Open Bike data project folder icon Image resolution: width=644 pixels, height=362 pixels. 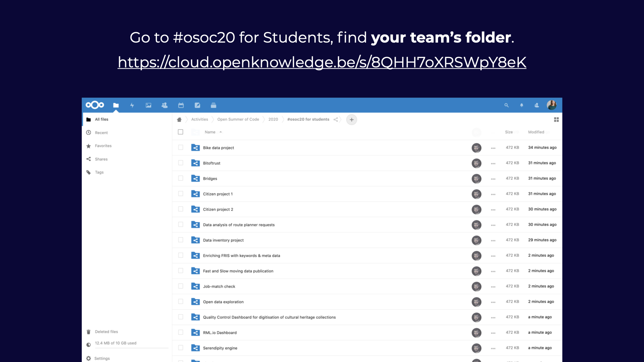pyautogui.click(x=196, y=147)
